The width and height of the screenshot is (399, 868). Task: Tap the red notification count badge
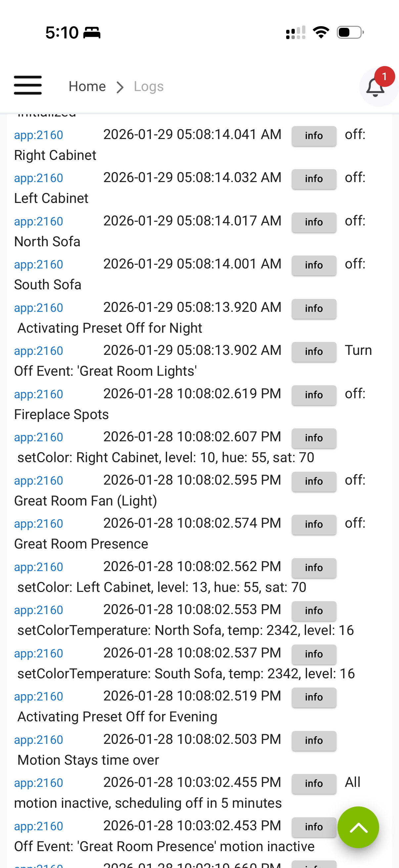tap(384, 76)
